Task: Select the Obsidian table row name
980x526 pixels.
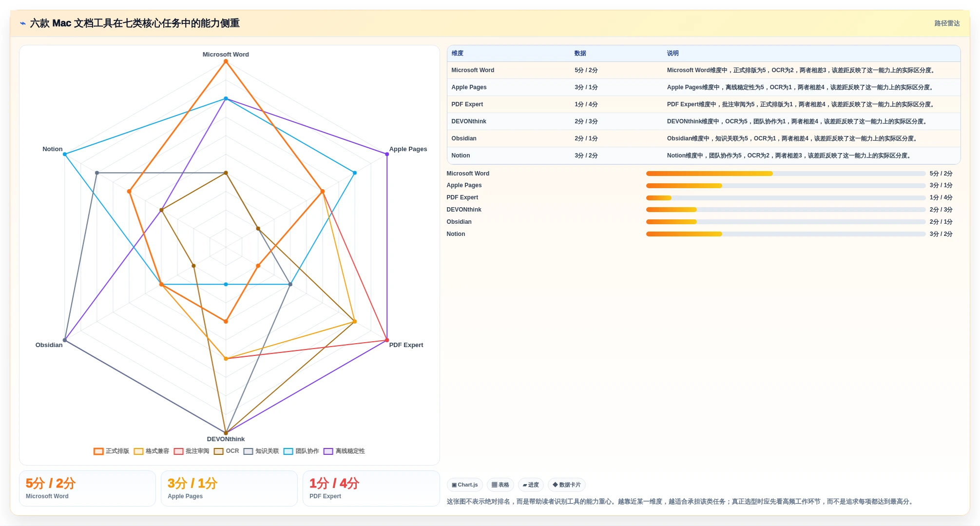Action: (464, 138)
